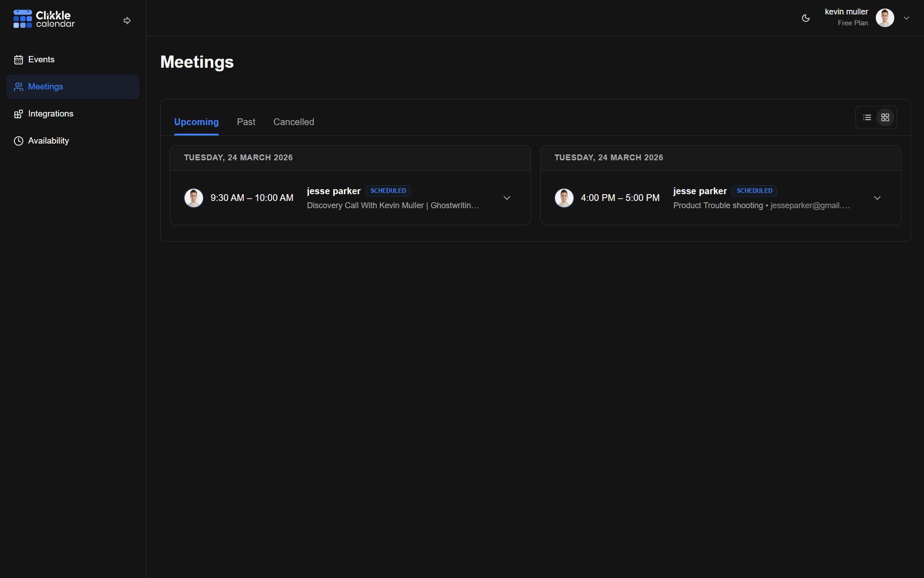Click the Events calendar icon

click(18, 60)
